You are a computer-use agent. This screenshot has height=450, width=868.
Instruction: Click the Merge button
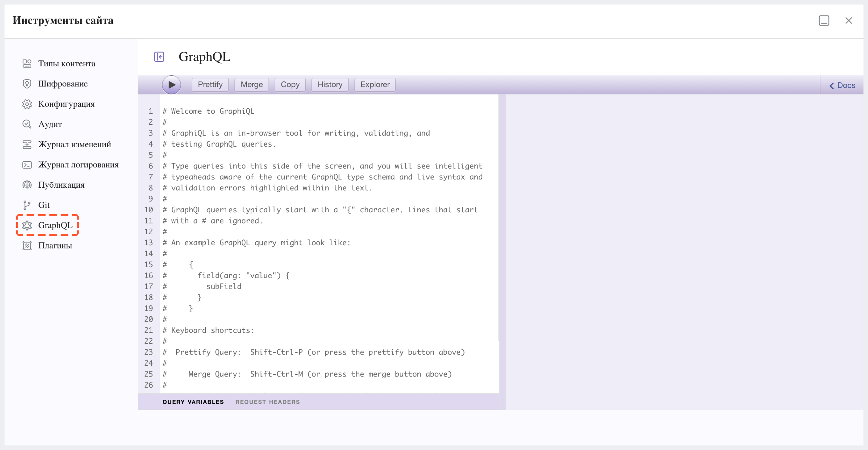[252, 85]
